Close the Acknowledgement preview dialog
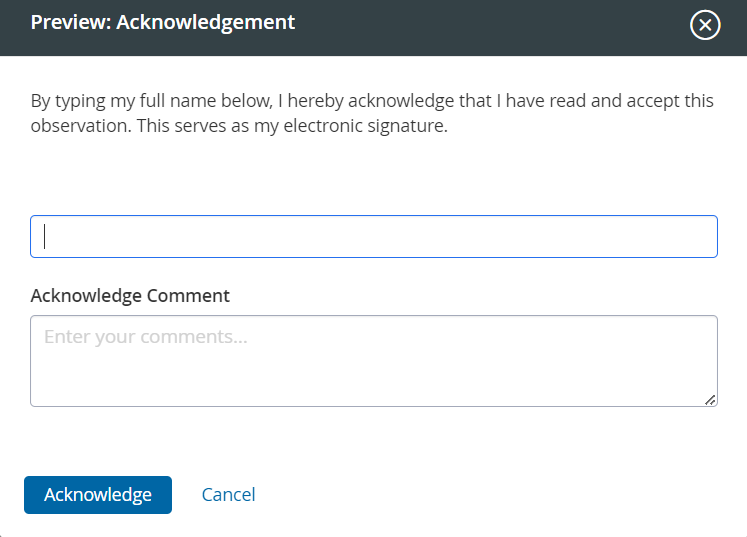The image size is (747, 537). click(x=705, y=26)
